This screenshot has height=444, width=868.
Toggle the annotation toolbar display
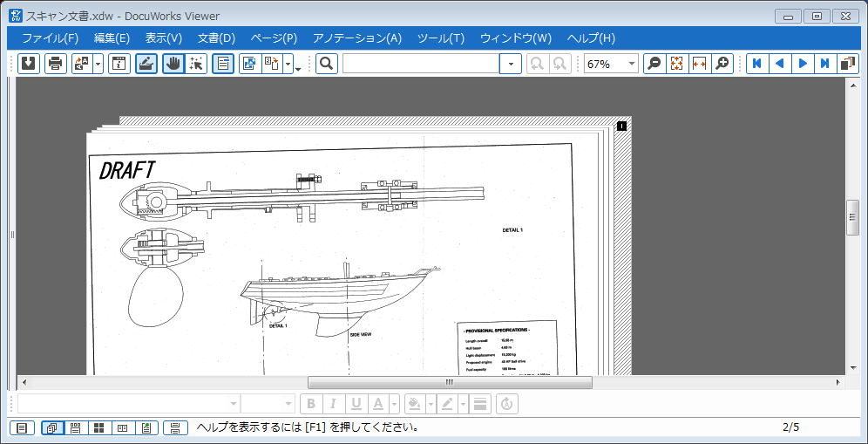[x=146, y=64]
